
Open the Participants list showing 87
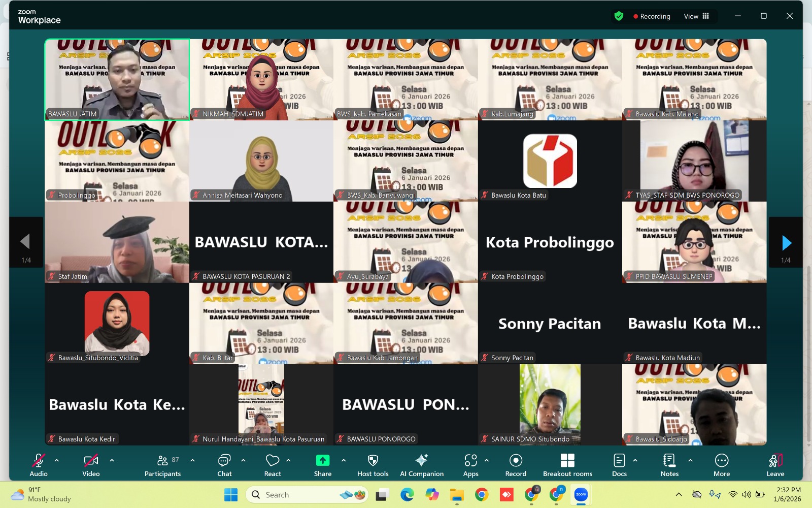(162, 463)
